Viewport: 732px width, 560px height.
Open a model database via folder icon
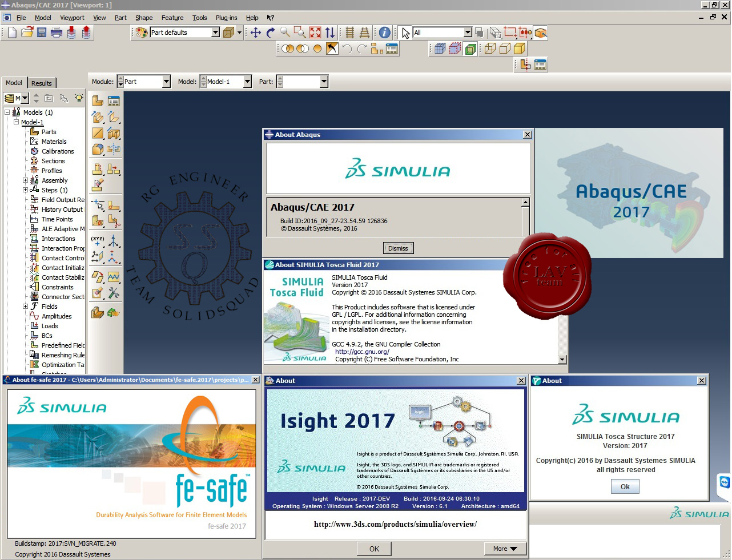click(27, 33)
